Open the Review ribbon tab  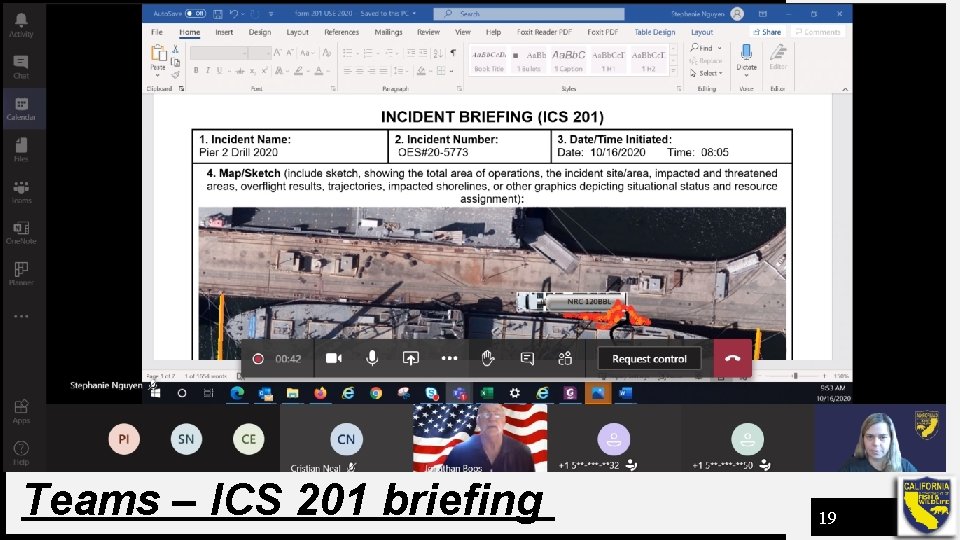[x=428, y=32]
